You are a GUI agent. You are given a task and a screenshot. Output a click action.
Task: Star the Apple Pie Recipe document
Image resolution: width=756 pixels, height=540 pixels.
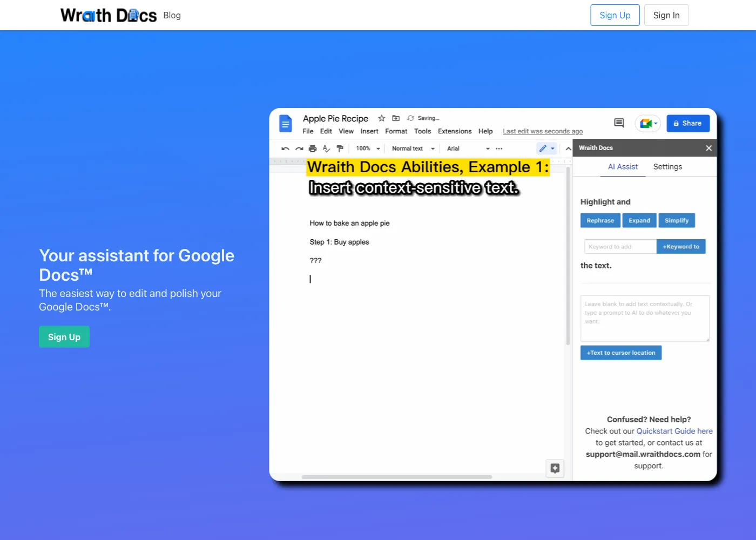pyautogui.click(x=382, y=118)
